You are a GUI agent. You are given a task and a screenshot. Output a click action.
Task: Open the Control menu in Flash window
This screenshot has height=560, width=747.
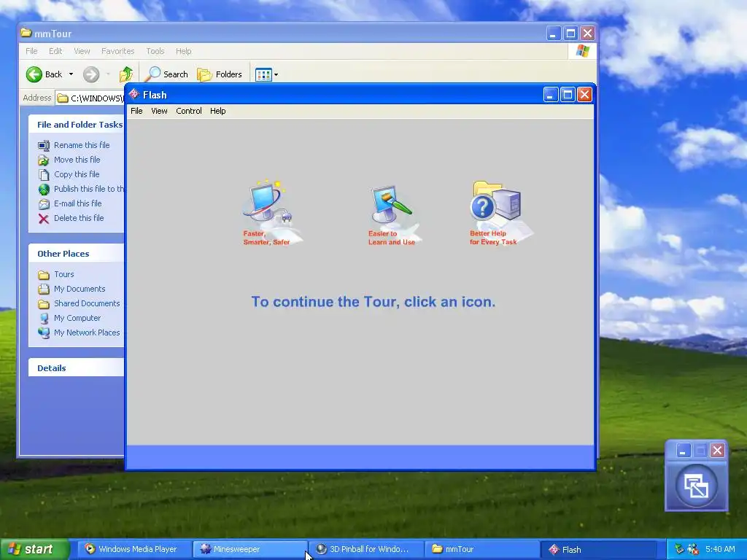click(x=189, y=111)
